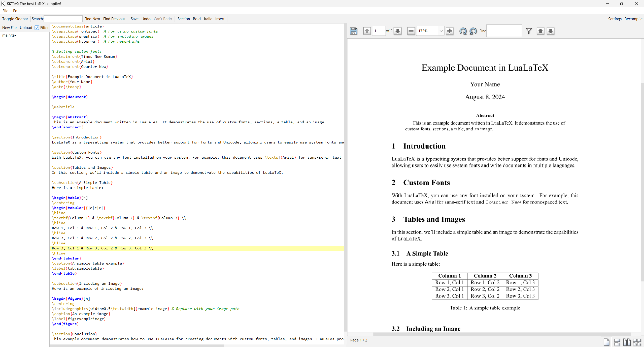This screenshot has height=347, width=644.
Task: Click the editor Search input field
Action: 63,19
